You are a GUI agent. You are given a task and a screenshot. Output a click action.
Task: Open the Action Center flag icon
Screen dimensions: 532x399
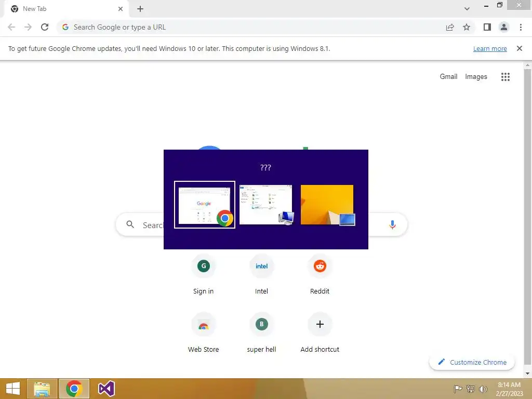click(458, 389)
